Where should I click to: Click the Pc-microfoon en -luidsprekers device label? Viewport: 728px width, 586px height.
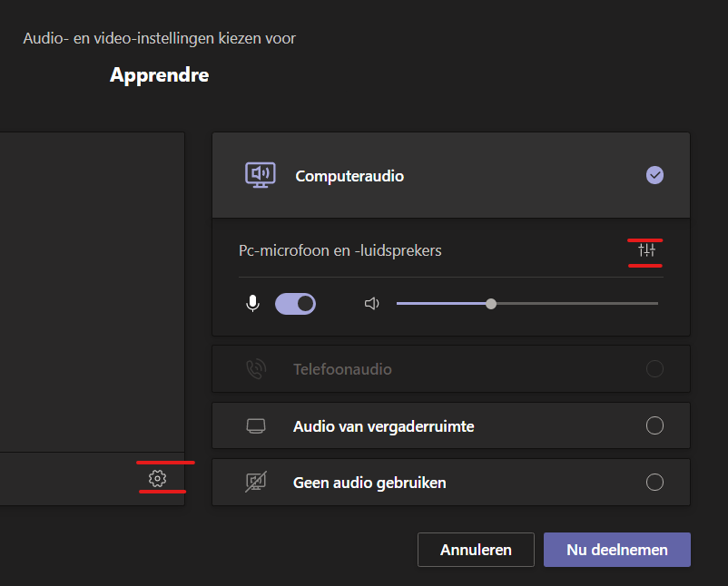pyautogui.click(x=339, y=250)
